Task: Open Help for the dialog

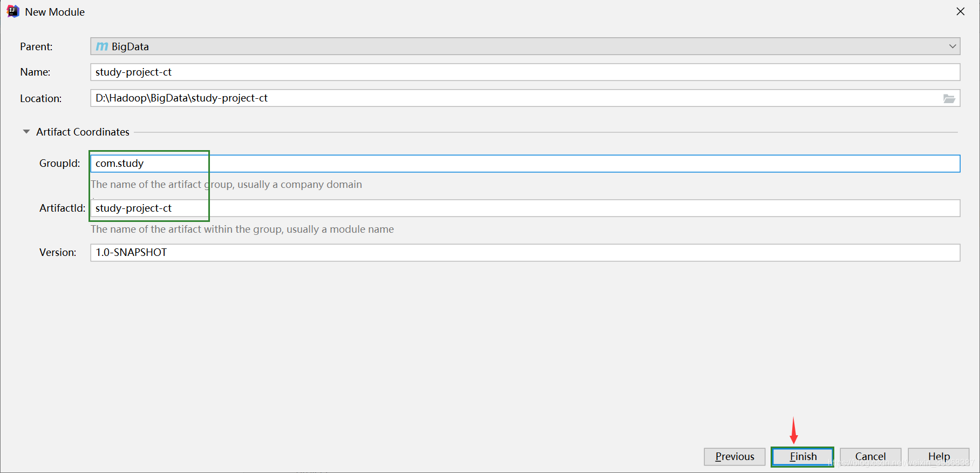Action: pos(938,457)
